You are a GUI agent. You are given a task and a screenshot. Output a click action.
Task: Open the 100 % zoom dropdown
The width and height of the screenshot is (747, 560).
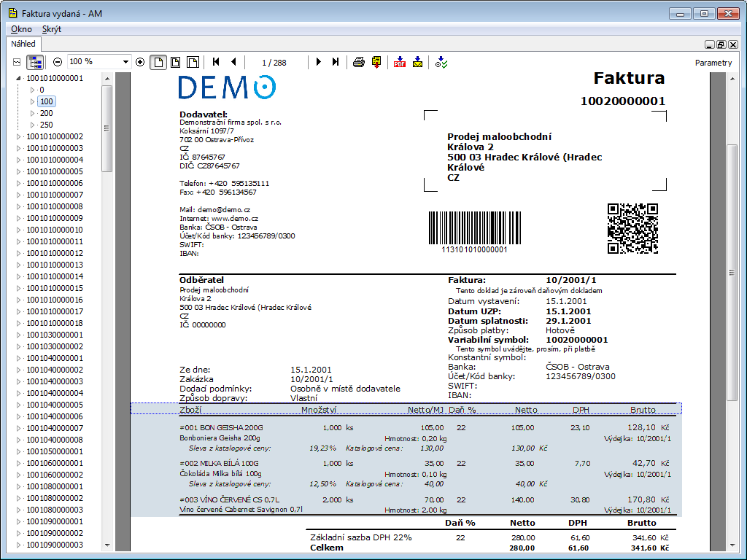coord(125,62)
